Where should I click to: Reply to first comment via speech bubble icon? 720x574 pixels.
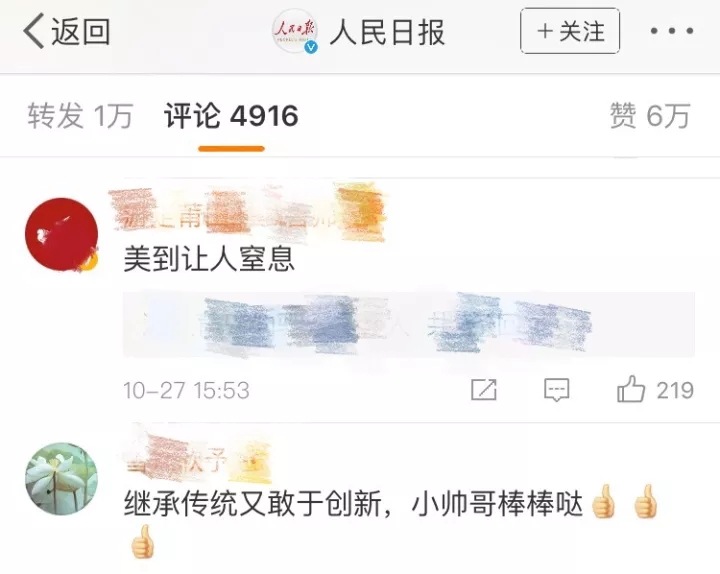coord(557,390)
